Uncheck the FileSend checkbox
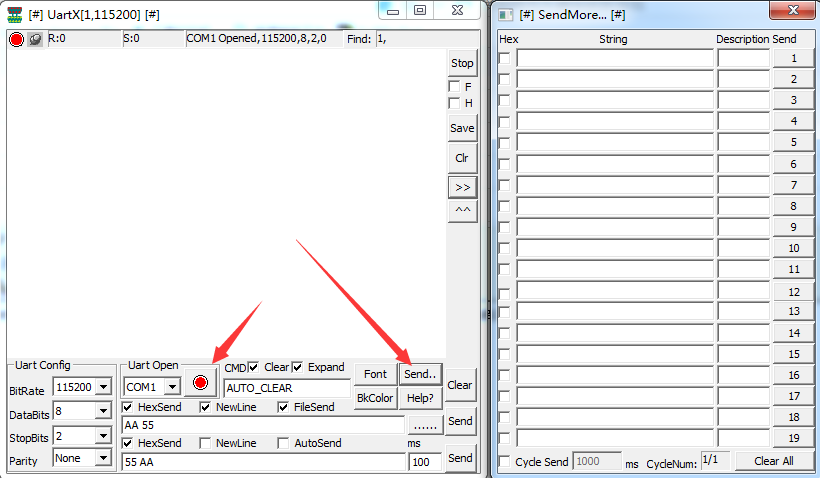The image size is (820, 478). pyautogui.click(x=283, y=407)
